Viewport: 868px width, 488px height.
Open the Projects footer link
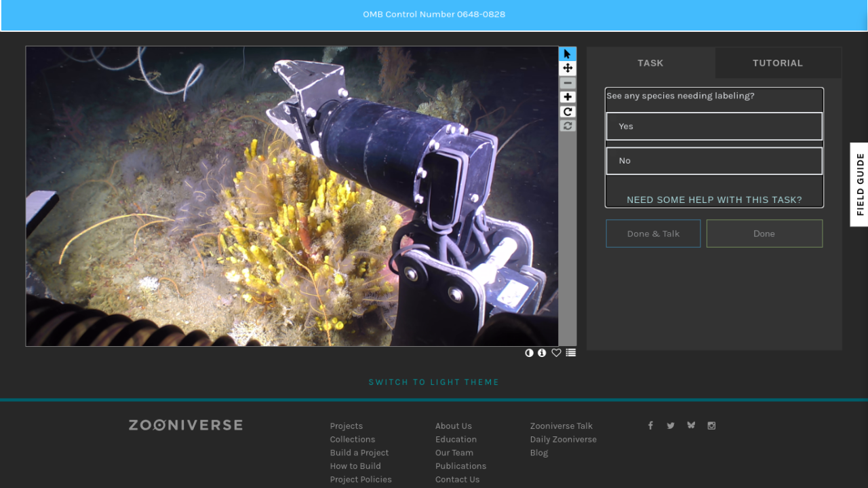tap(347, 426)
